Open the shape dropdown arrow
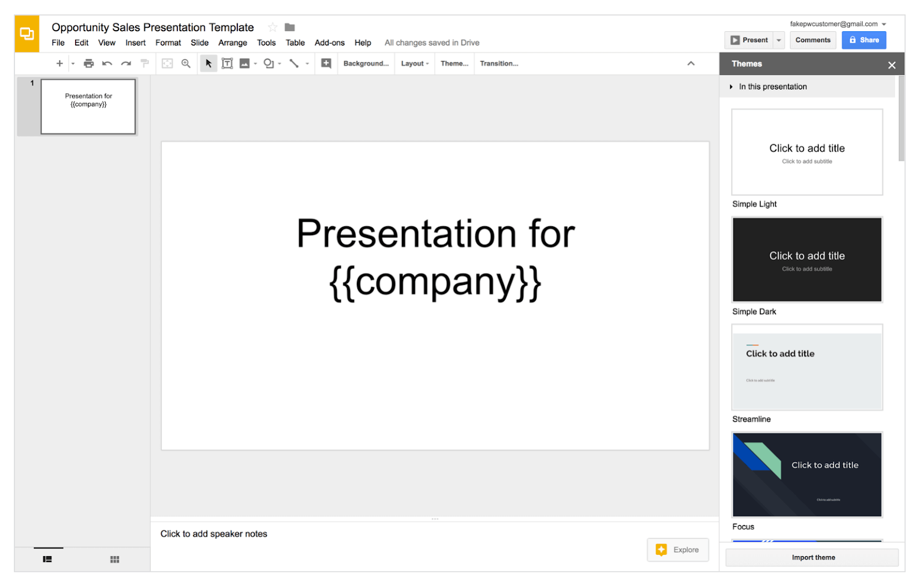This screenshot has width=924, height=585. tap(280, 64)
